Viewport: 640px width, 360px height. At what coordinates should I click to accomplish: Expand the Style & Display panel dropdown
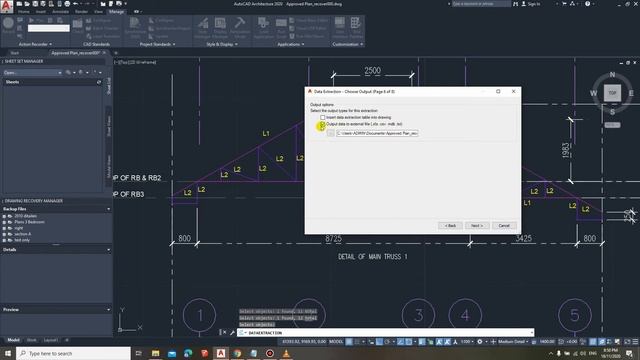pos(236,44)
